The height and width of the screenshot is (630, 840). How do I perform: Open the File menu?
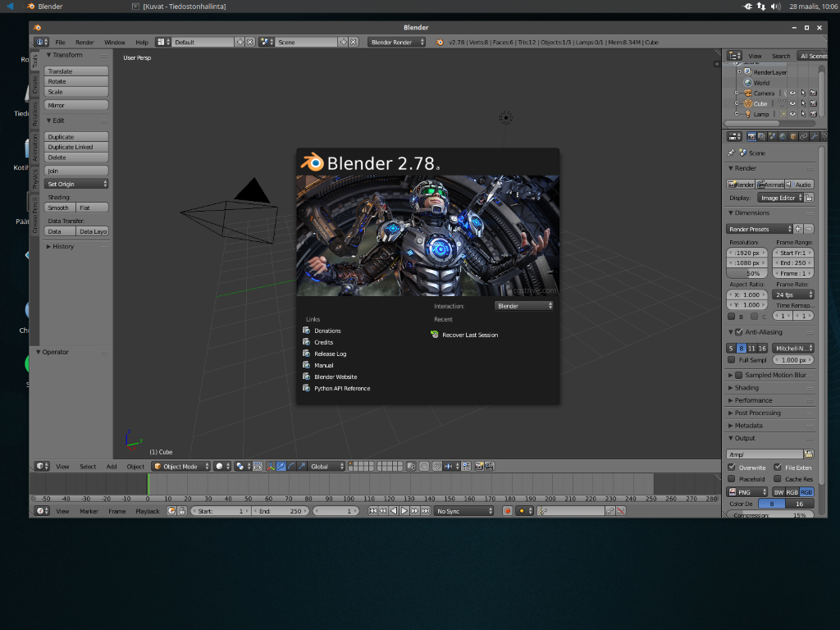pyautogui.click(x=60, y=43)
